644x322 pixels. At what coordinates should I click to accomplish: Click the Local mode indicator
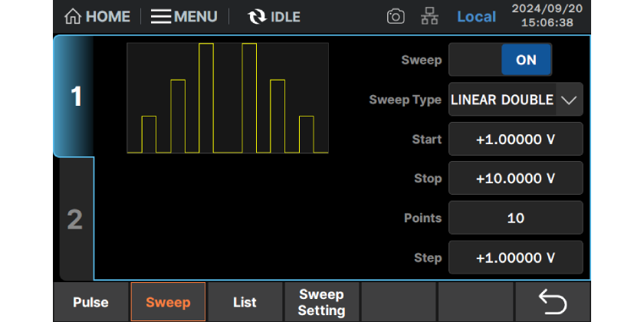click(x=476, y=16)
